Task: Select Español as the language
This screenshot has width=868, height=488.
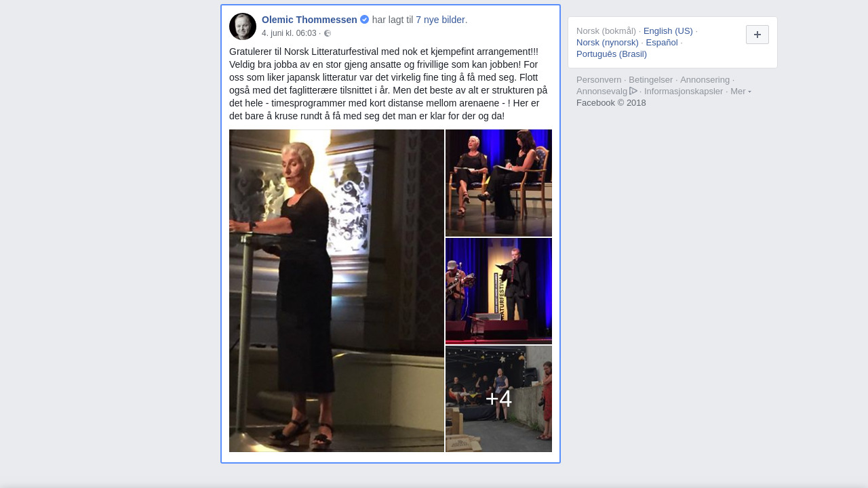Action: (x=662, y=43)
